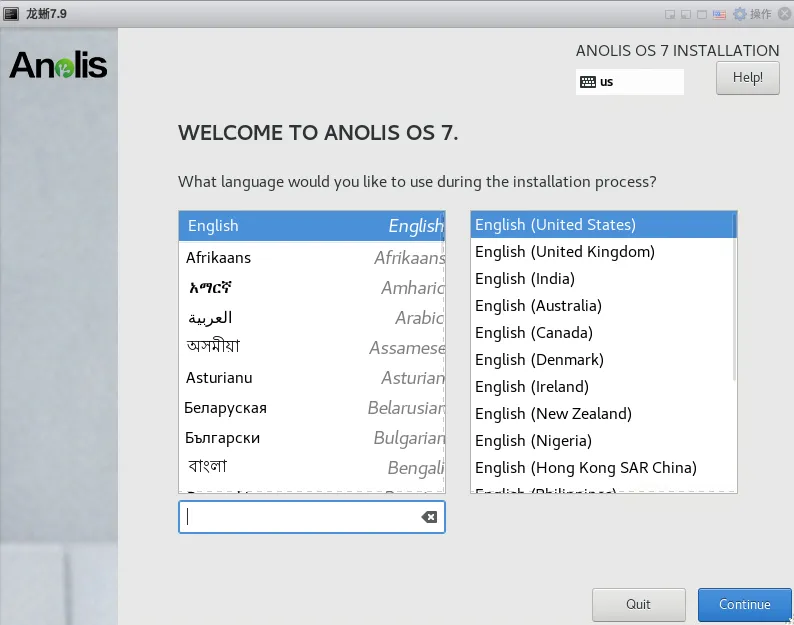Click the keyboard layout icon next to us

point(587,82)
